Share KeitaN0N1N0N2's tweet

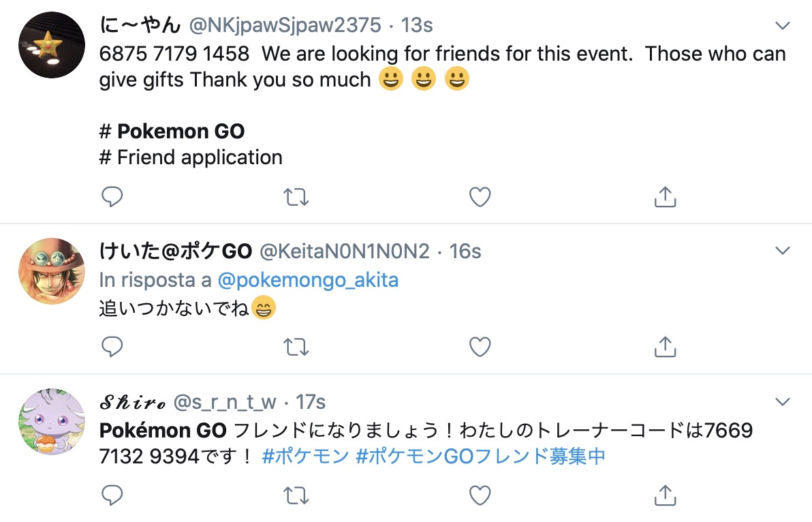tap(665, 346)
